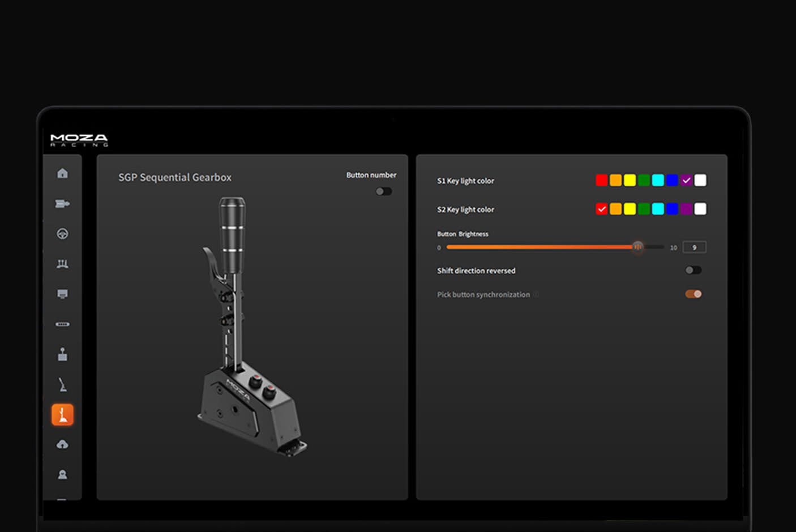Click the info icon beside Pick button synchronization
The width and height of the screenshot is (796, 532).
pos(536,295)
